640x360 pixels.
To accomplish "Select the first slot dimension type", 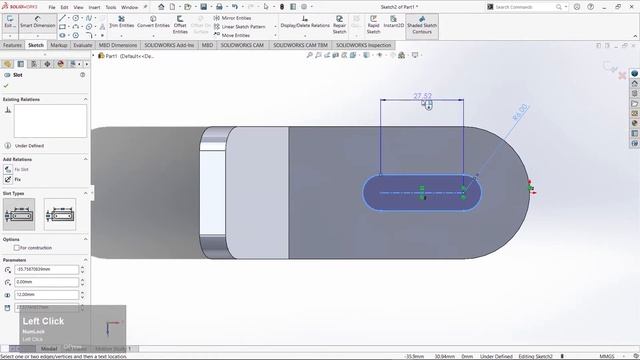I will click(19, 214).
